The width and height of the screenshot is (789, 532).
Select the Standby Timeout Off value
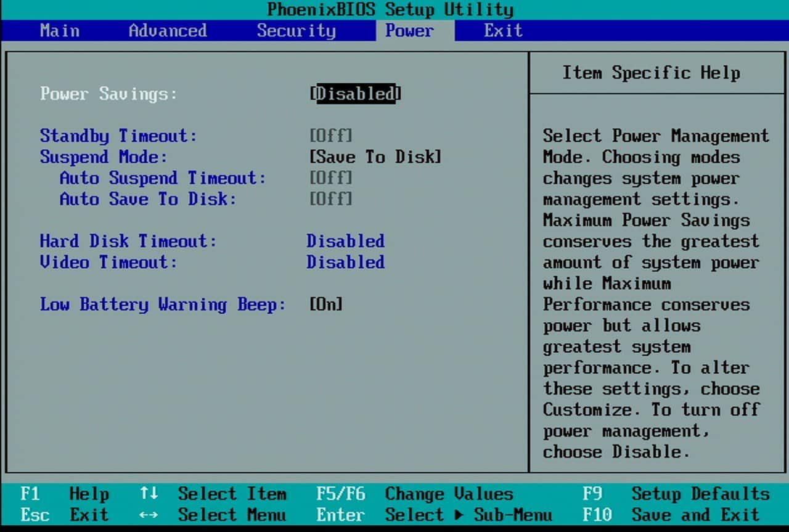tap(331, 136)
